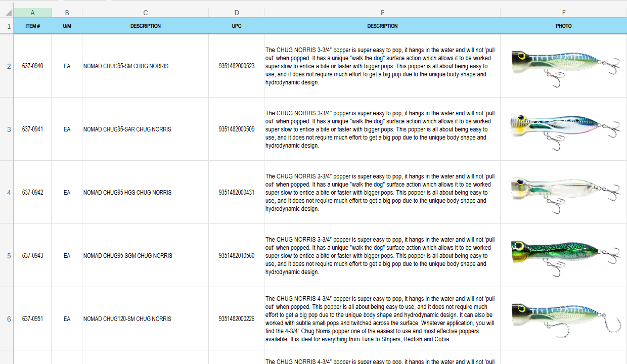Click lure photo for item 637-0951
Viewport: 627px width, 364px height.
click(566, 321)
